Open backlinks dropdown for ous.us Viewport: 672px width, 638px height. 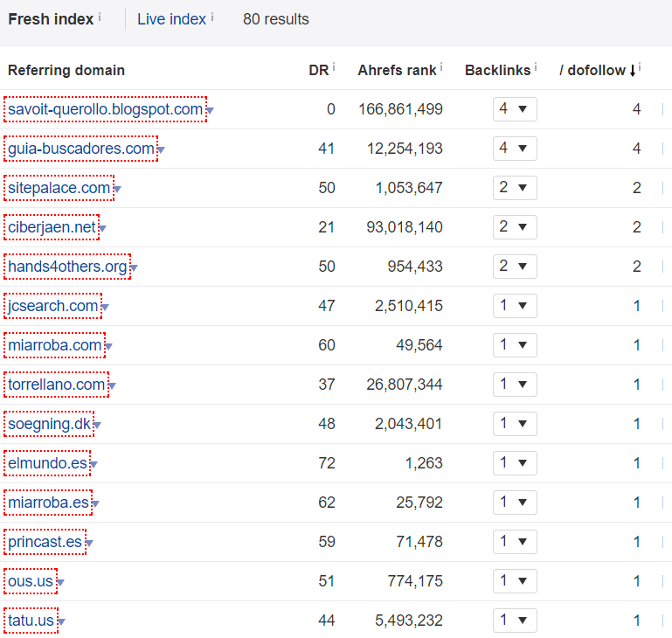(515, 581)
